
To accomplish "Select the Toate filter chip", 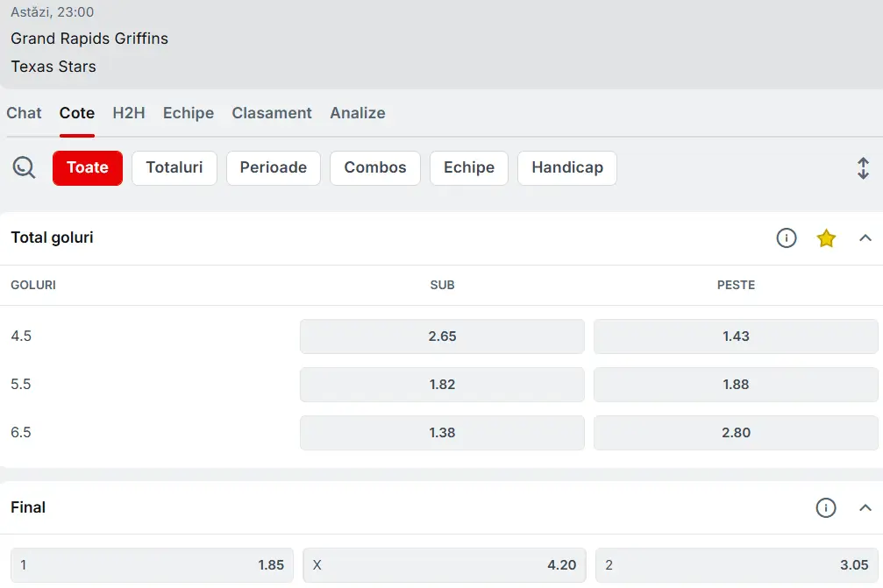I will click(x=88, y=167).
